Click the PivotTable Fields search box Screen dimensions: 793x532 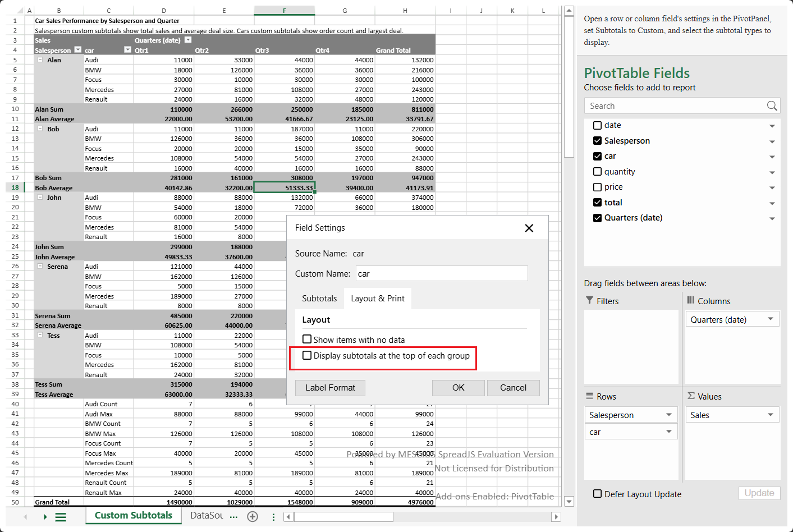point(682,106)
